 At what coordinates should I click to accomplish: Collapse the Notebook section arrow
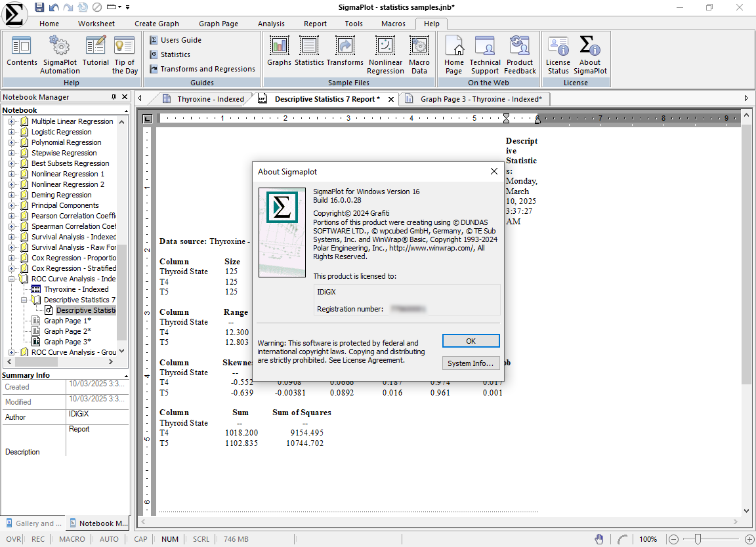coord(126,111)
